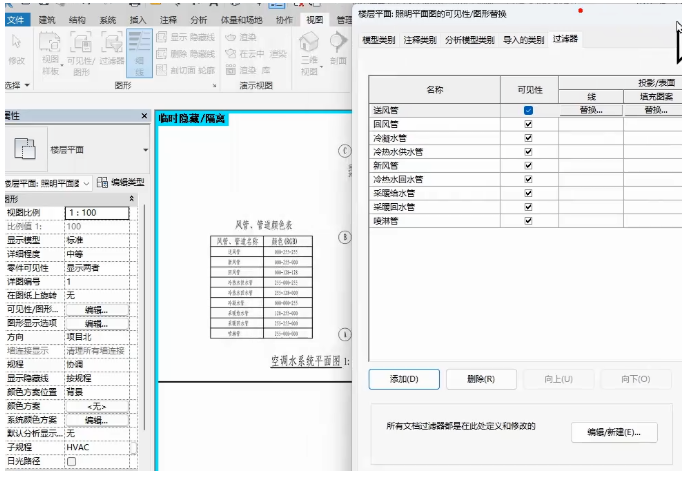The image size is (691, 477).
Task: Expand the 楼层平面: 照明平面图 instance dropdown
Action: click(87, 183)
